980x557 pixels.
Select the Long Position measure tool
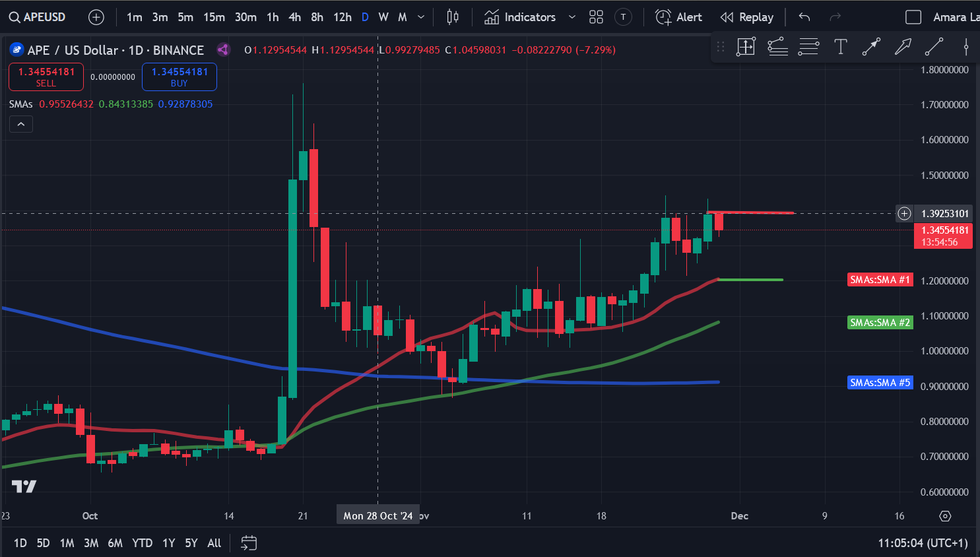coord(746,46)
